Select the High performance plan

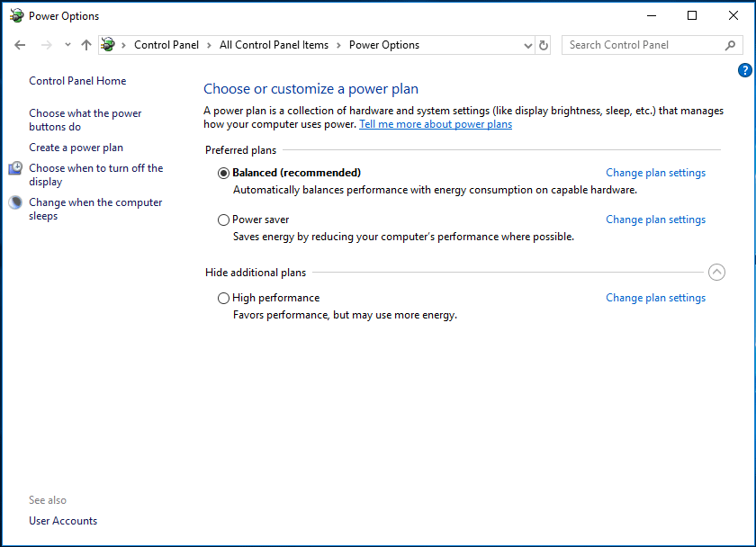(x=222, y=297)
